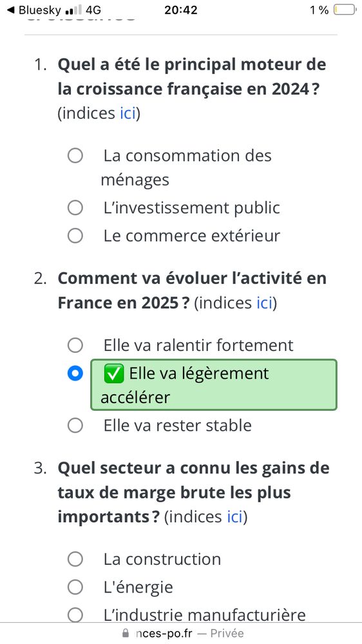Select La consommation des ménages
The height and width of the screenshot is (644, 362).
coord(75,156)
